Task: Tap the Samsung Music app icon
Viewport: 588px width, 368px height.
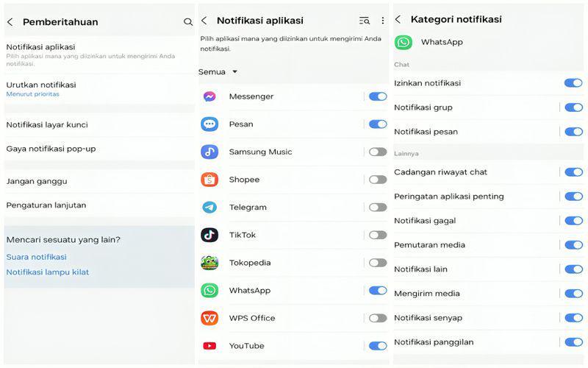Action: [209, 152]
